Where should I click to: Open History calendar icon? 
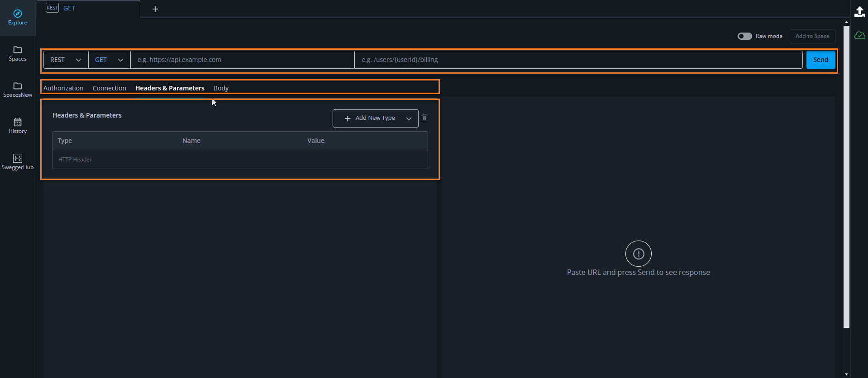pos(18,123)
